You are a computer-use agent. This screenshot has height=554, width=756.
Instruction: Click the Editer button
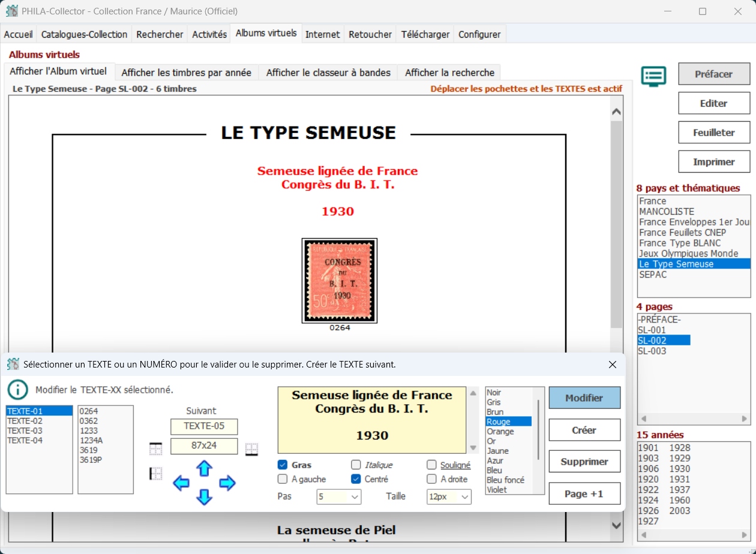click(714, 103)
